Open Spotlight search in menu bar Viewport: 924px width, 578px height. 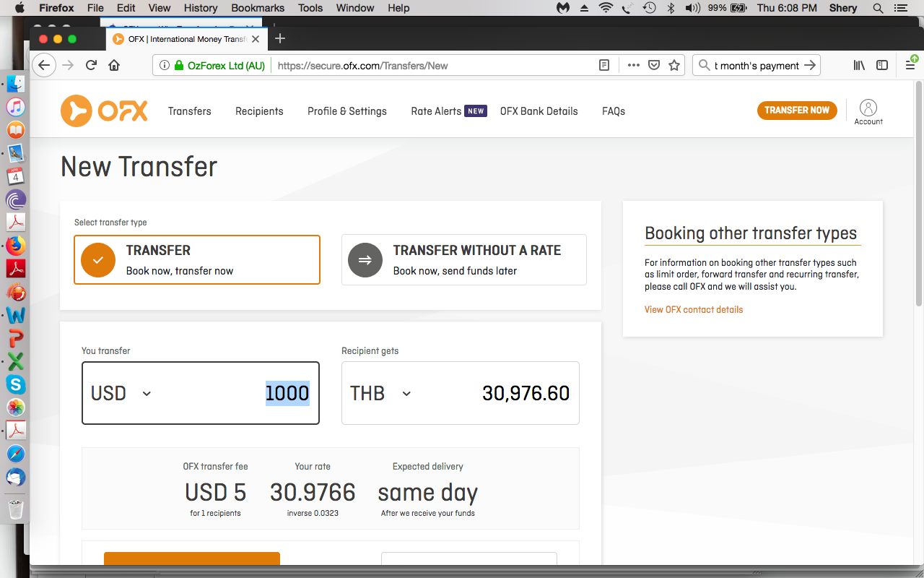point(878,8)
